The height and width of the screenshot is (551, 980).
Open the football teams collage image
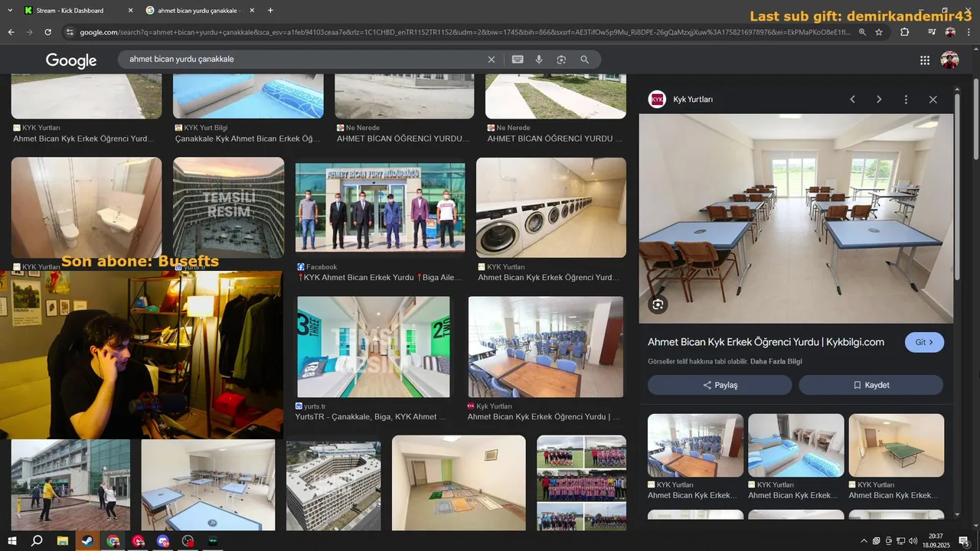coord(581,483)
